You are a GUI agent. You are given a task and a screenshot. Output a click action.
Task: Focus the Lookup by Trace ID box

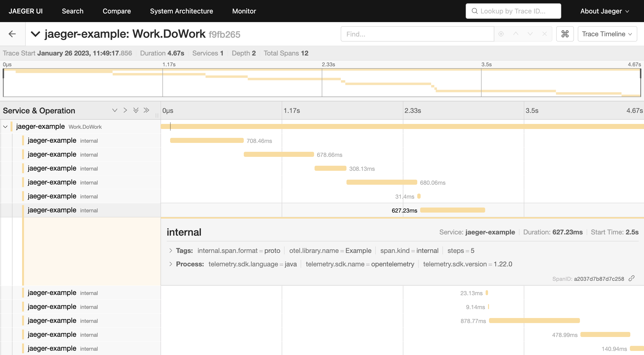(513, 11)
